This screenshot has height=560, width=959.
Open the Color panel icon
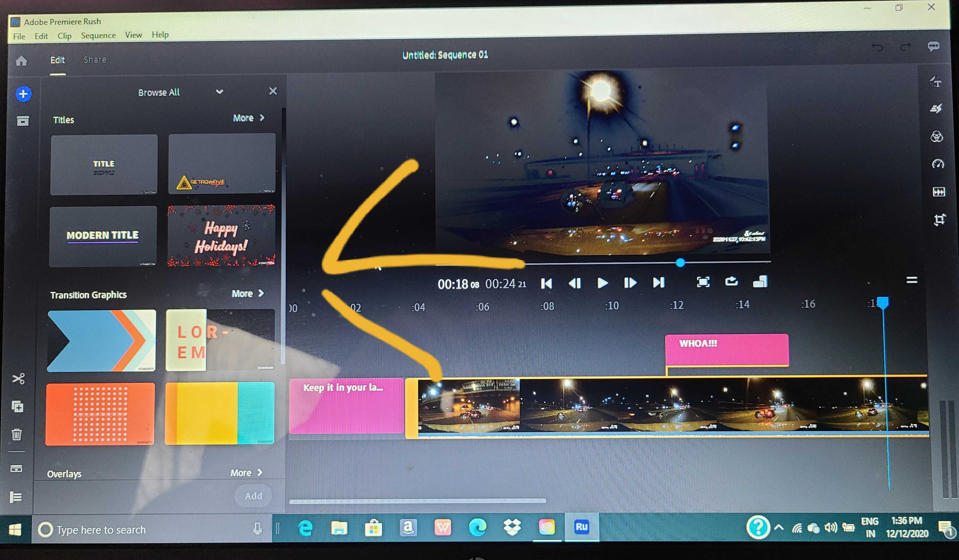[x=937, y=136]
